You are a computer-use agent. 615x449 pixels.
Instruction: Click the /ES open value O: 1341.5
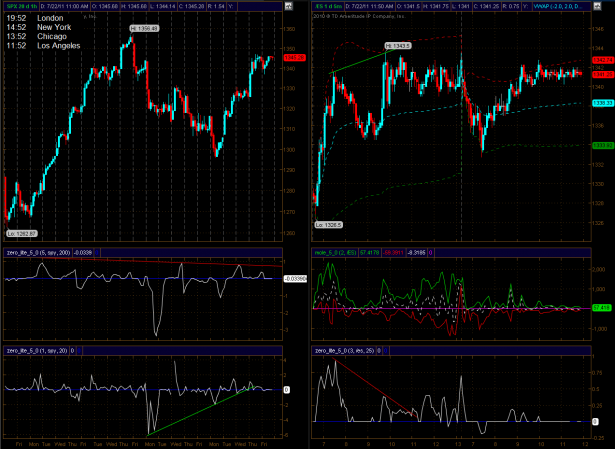(408, 6)
